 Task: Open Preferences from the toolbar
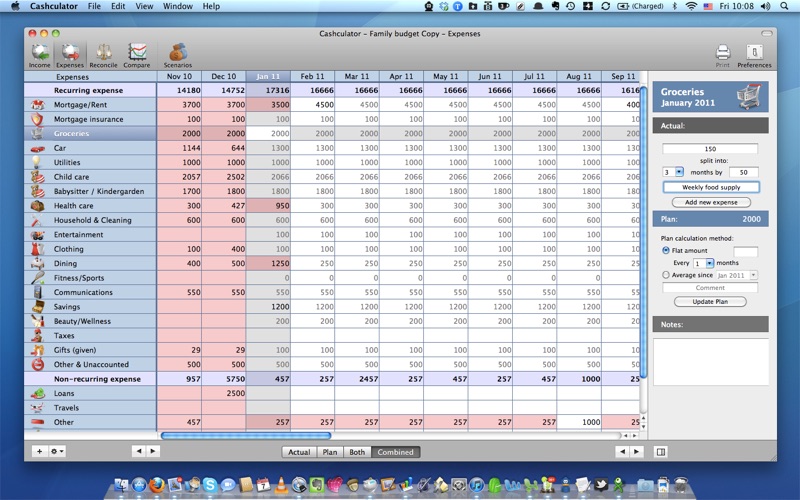tap(754, 54)
